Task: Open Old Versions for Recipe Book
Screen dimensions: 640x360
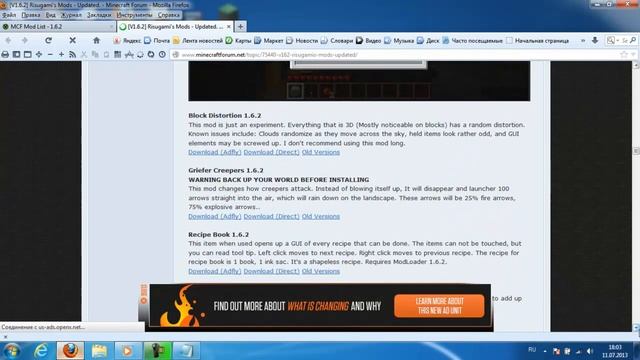Action: pyautogui.click(x=321, y=271)
